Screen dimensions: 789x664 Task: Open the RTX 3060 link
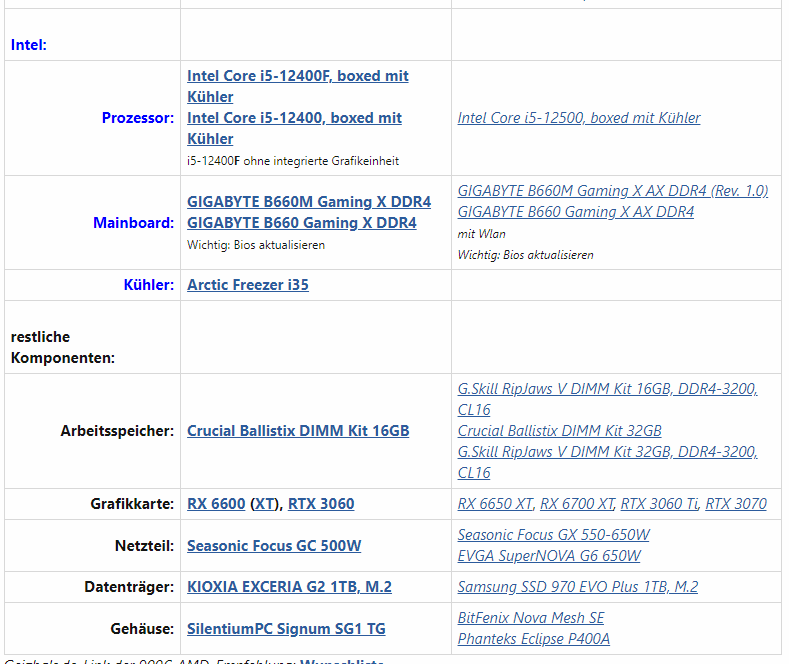click(x=321, y=504)
